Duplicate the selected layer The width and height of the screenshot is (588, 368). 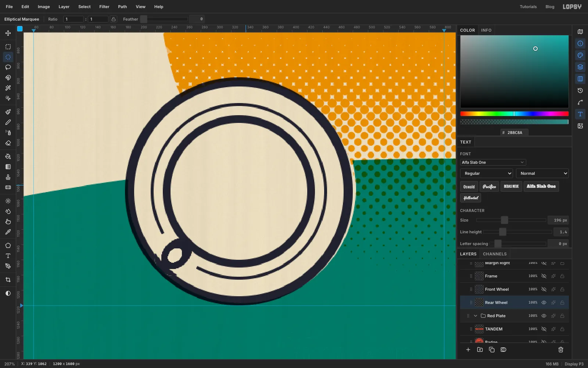(x=492, y=350)
